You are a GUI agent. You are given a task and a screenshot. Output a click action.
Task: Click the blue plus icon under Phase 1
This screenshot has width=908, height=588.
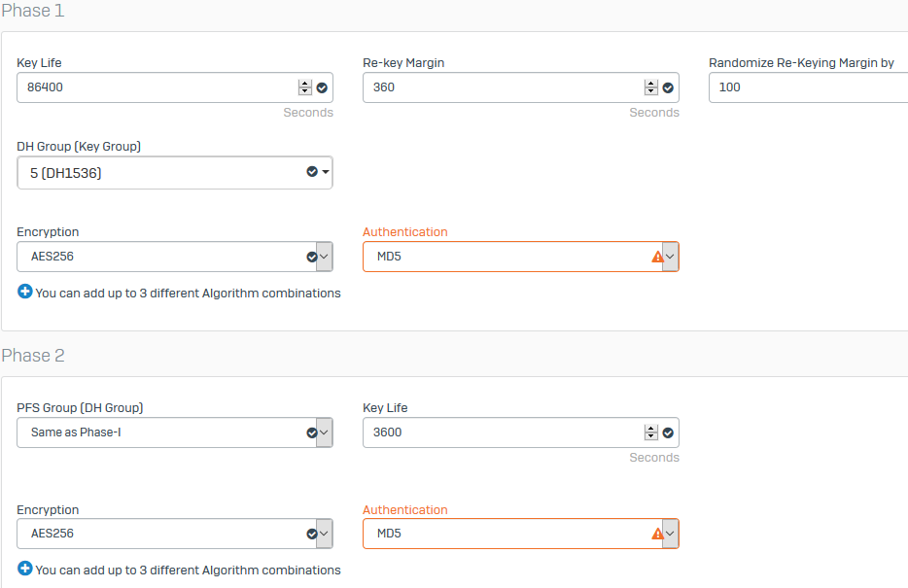tap(25, 292)
